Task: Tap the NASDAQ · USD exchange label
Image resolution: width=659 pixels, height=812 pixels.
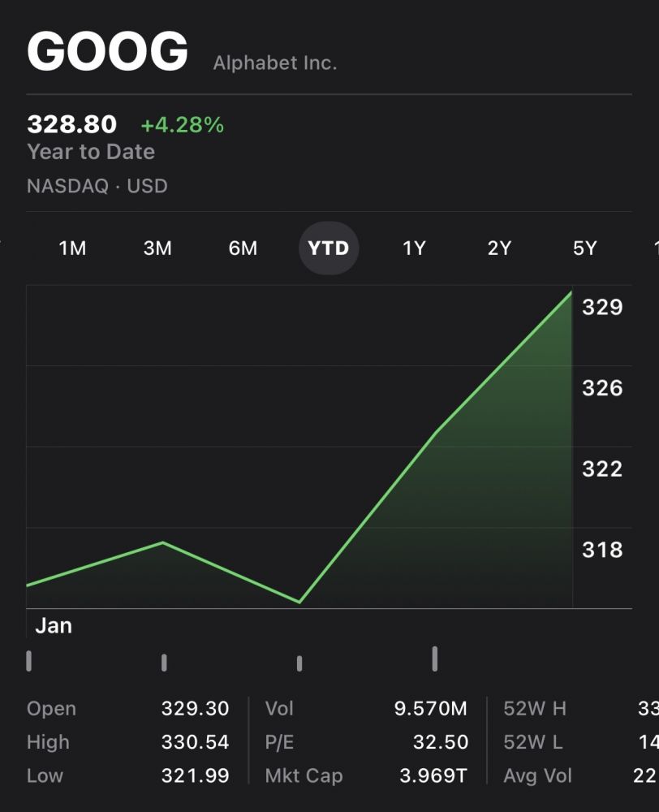Action: (x=97, y=186)
